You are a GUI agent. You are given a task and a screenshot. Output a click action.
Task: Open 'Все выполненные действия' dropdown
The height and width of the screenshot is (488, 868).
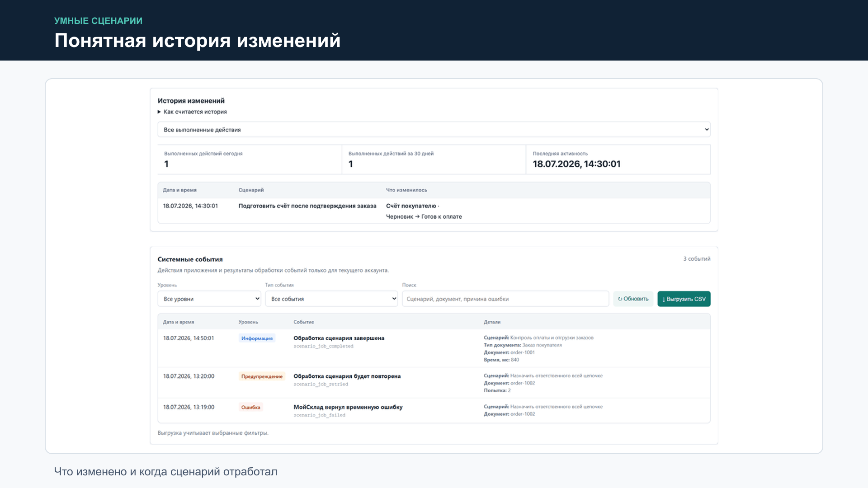434,130
